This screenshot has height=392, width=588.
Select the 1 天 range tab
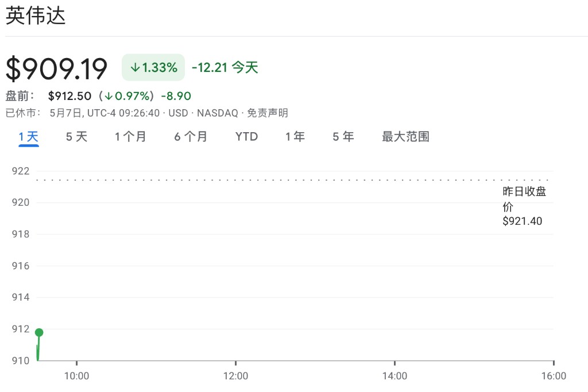click(x=29, y=137)
